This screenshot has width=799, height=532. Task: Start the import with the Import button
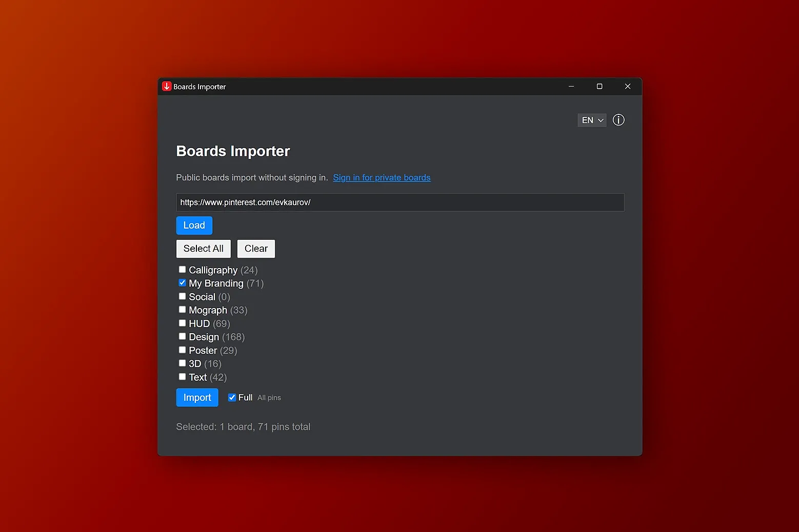click(x=197, y=398)
